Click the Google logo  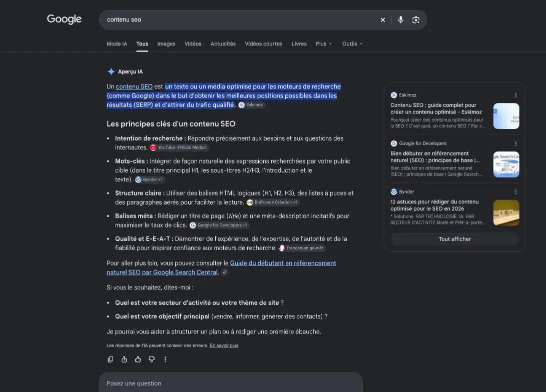[x=64, y=19]
